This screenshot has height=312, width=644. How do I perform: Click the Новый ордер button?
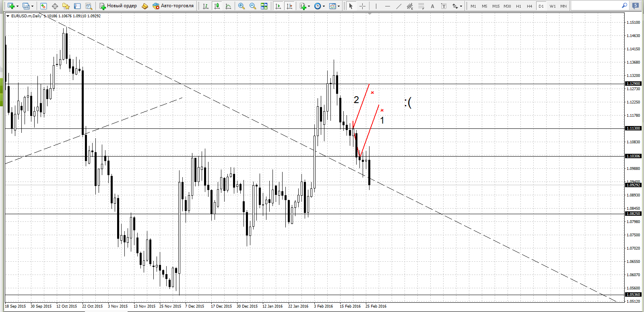click(x=118, y=6)
